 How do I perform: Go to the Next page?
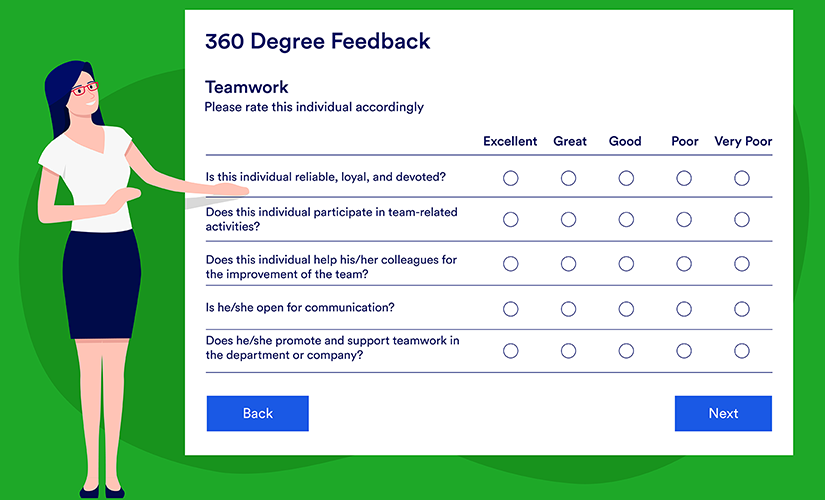point(723,413)
